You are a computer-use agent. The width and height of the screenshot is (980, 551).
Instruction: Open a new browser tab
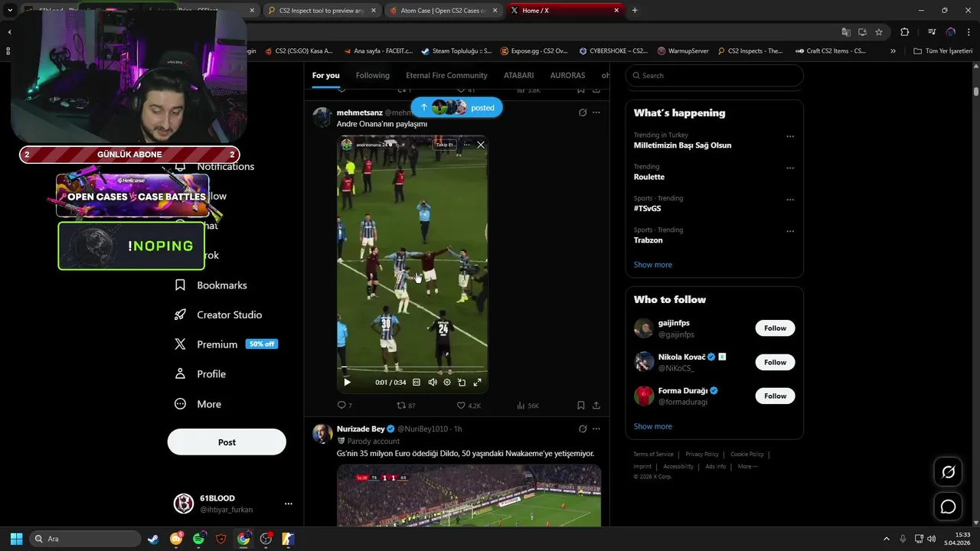click(635, 11)
